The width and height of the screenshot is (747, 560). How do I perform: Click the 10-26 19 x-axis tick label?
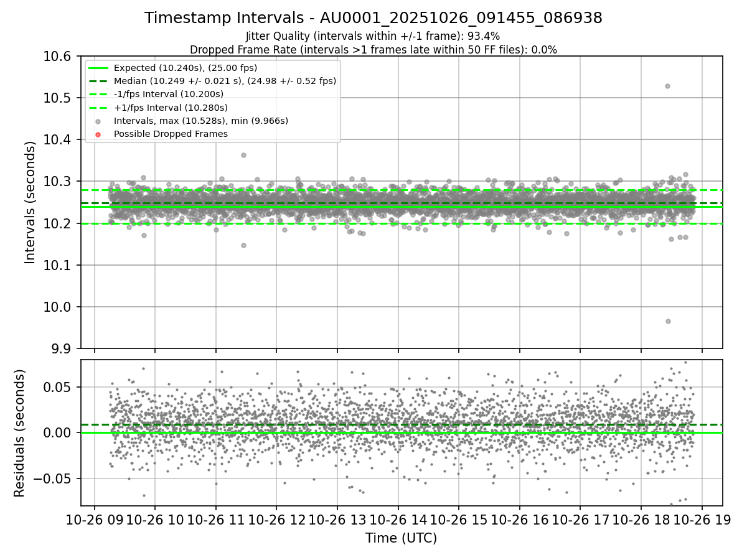coord(702,518)
